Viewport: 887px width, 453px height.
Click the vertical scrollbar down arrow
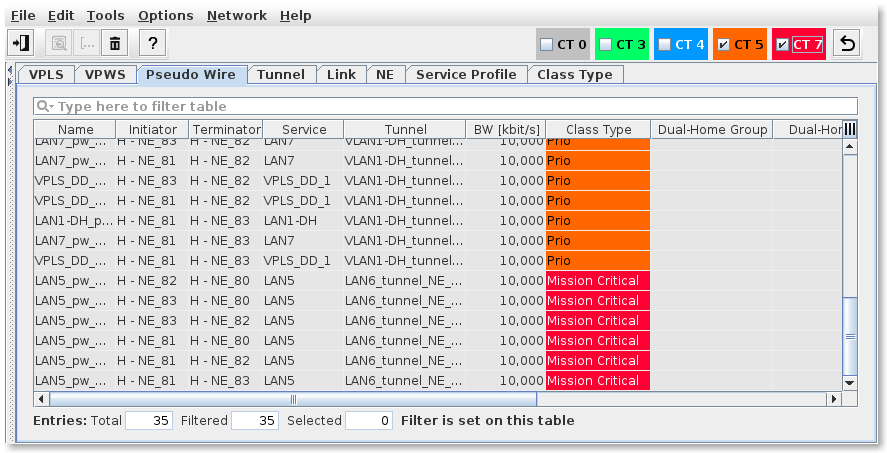[850, 382]
